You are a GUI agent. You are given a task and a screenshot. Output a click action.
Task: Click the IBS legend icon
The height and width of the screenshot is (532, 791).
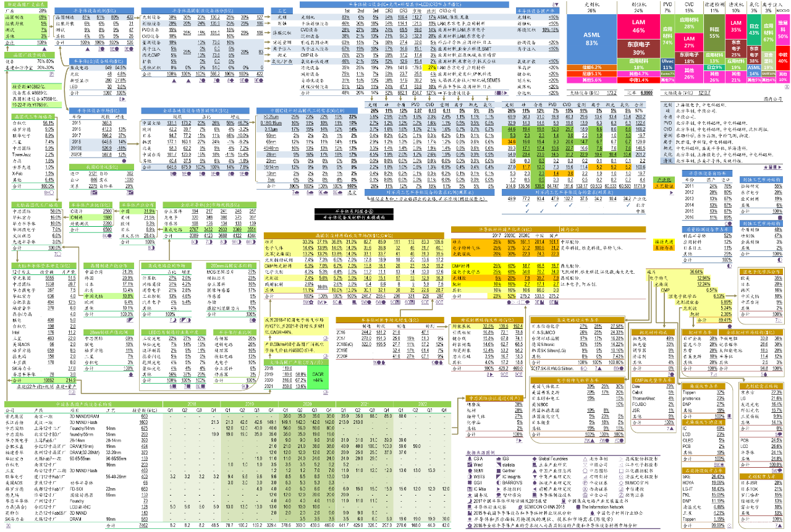pyautogui.click(x=499, y=458)
